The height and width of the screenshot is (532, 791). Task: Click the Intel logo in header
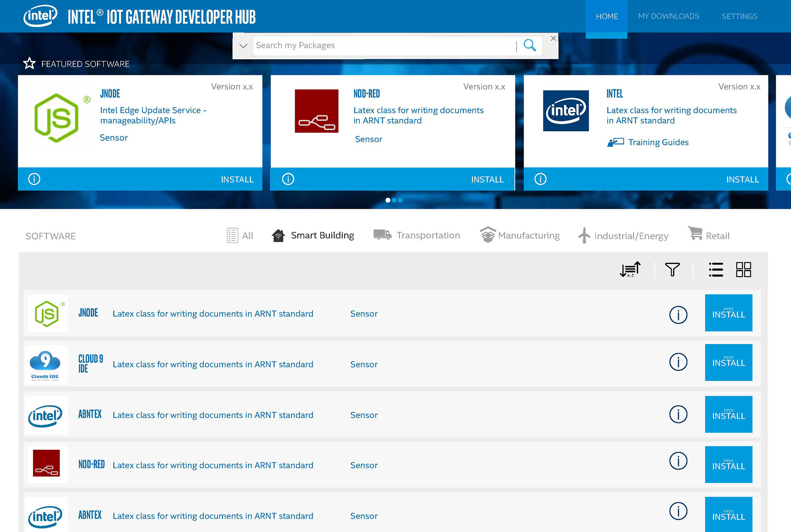point(40,16)
